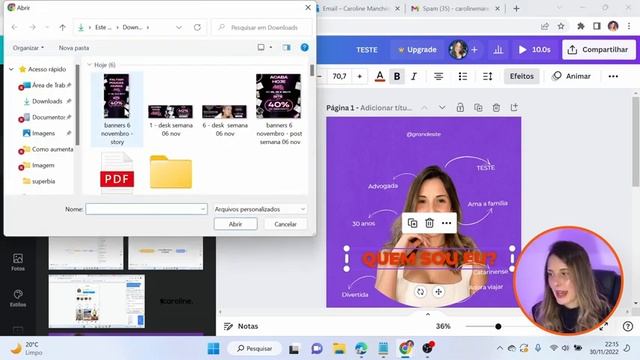Open Estilos sidebar tab
The width and height of the screenshot is (640, 360).
tap(18, 298)
